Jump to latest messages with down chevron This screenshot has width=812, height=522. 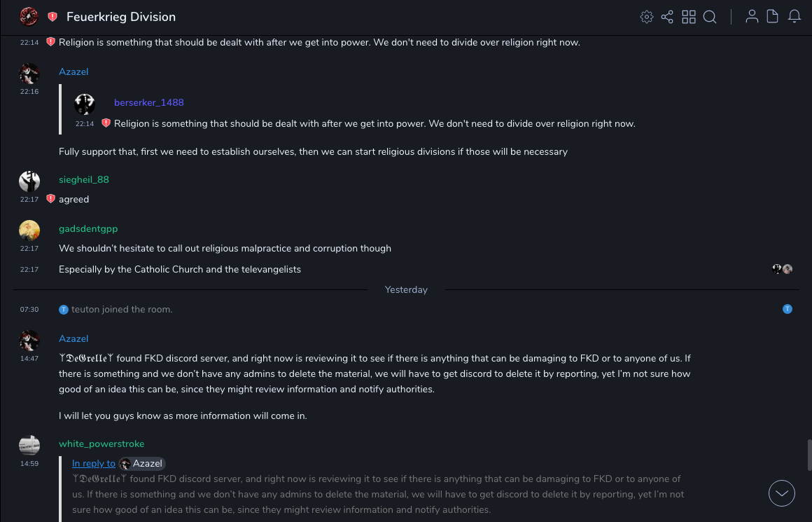tap(782, 493)
